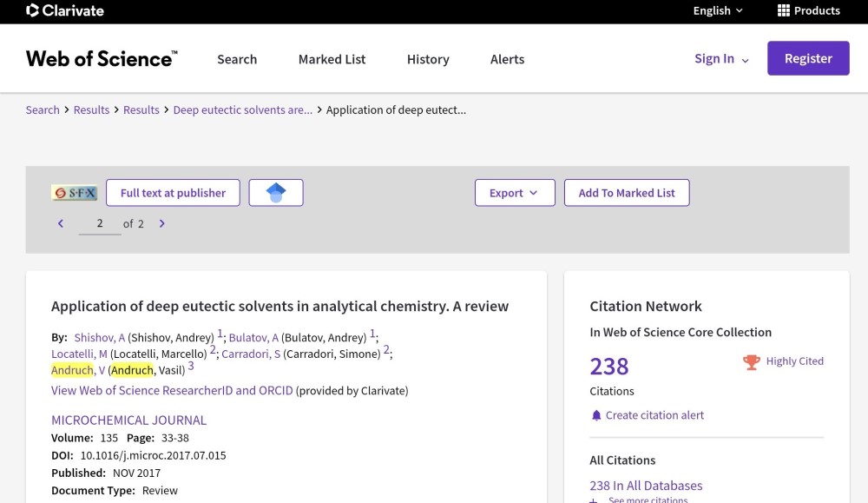Screen dimensions: 868x503
Task: Open author link Locatelli, M
Action: [x=79, y=354]
